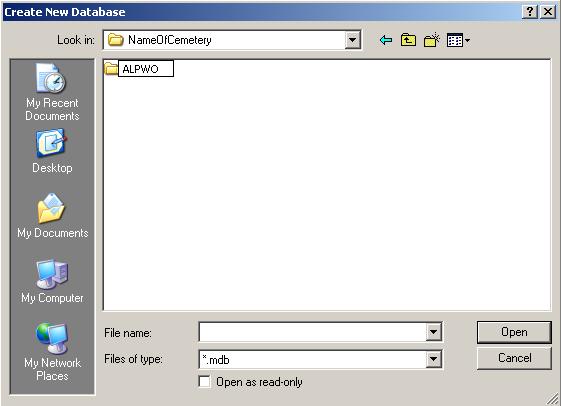Click the question mark help button
This screenshot has height=406, width=561.
point(530,12)
